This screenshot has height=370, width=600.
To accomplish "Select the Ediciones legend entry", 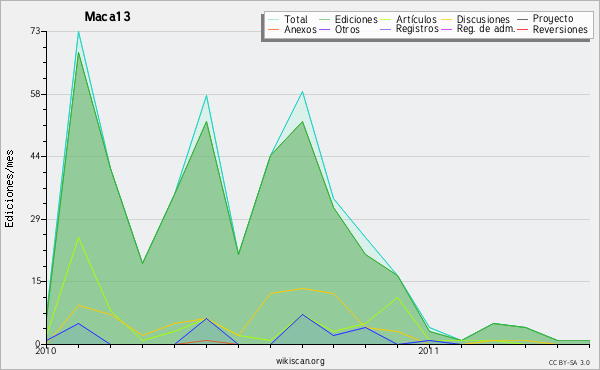I will click(356, 19).
